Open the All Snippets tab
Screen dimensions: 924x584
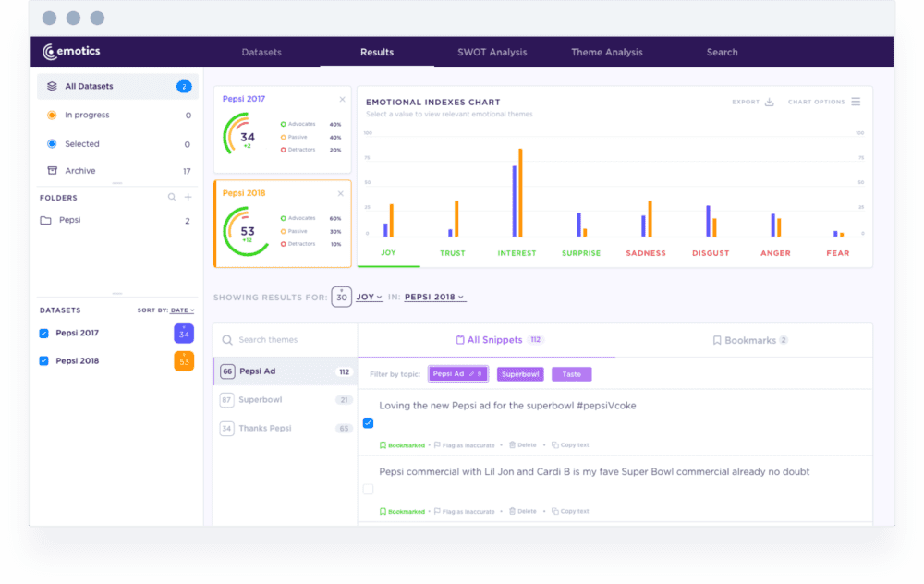coord(499,340)
